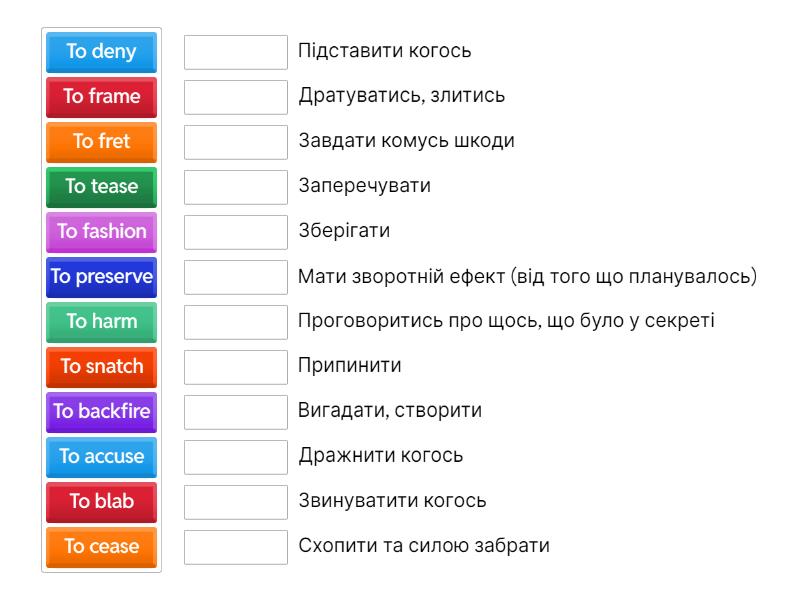Pick the 'To harm' tile
Viewport: 800px width, 600px height.
pyautogui.click(x=100, y=322)
